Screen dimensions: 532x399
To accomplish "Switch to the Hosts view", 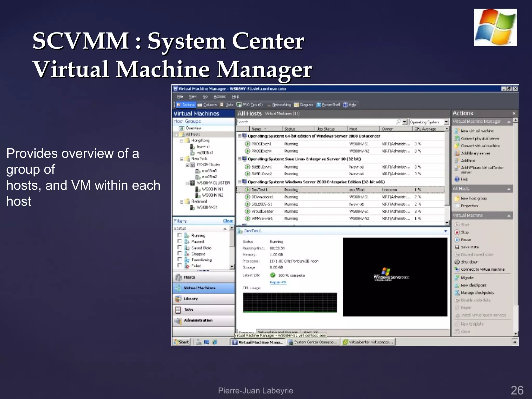I will pyautogui.click(x=204, y=277).
